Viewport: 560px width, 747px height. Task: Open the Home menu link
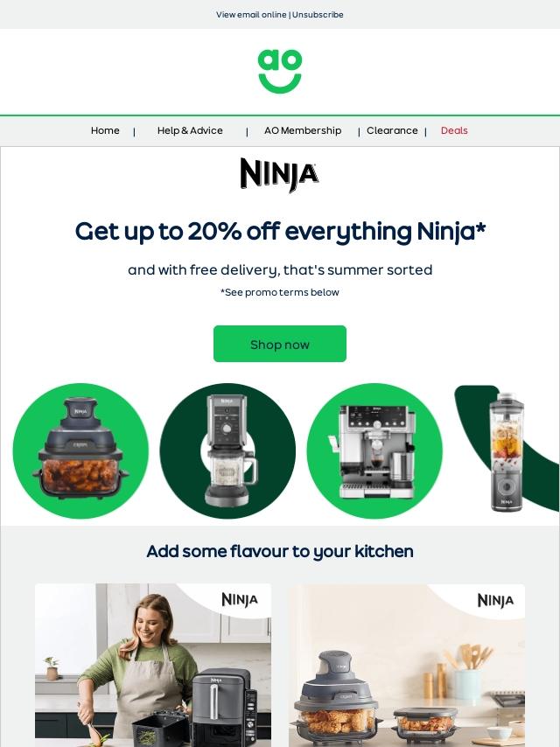(105, 130)
